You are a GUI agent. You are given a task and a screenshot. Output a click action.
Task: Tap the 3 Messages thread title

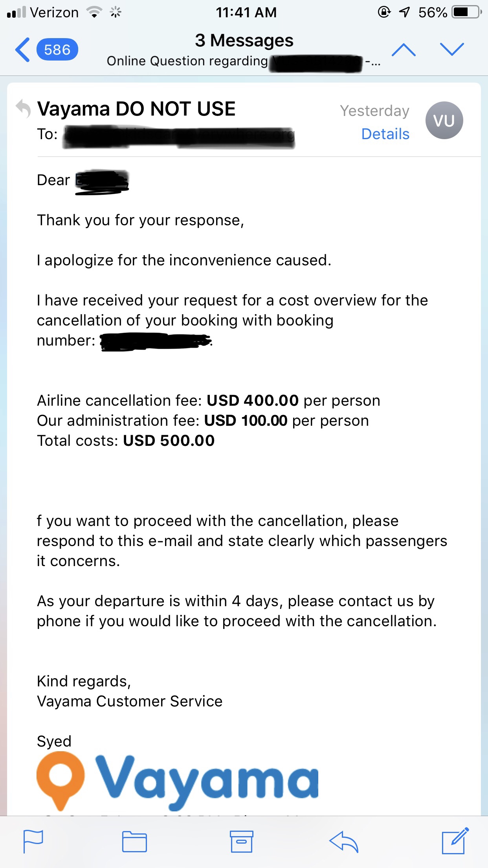(x=244, y=40)
